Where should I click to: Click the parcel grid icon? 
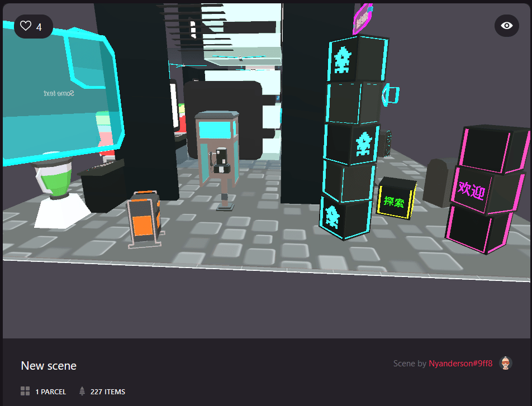click(x=25, y=391)
